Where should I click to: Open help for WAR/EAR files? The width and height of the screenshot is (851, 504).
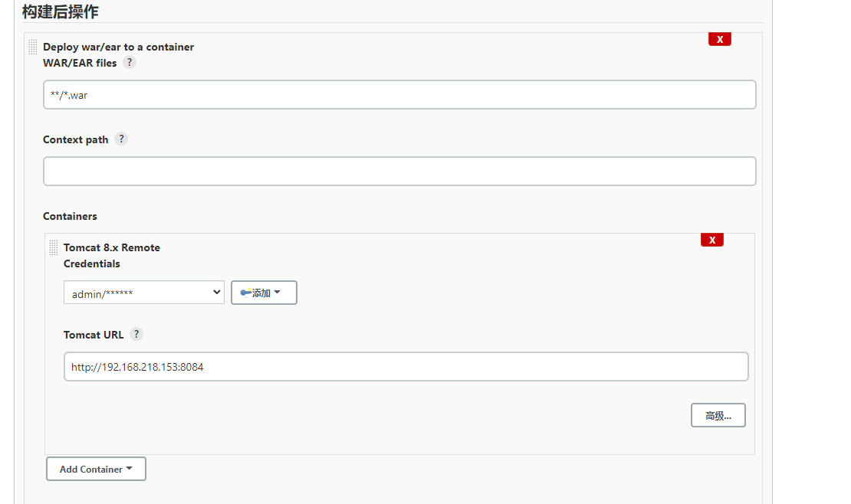click(x=130, y=63)
